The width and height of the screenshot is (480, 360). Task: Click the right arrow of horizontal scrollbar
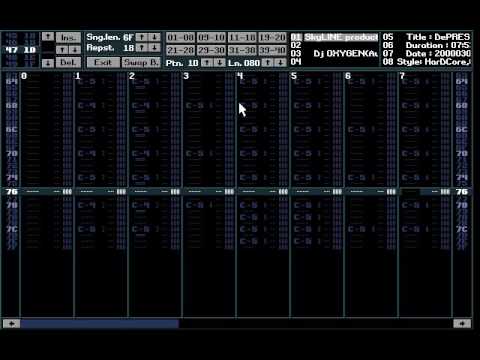click(x=462, y=324)
